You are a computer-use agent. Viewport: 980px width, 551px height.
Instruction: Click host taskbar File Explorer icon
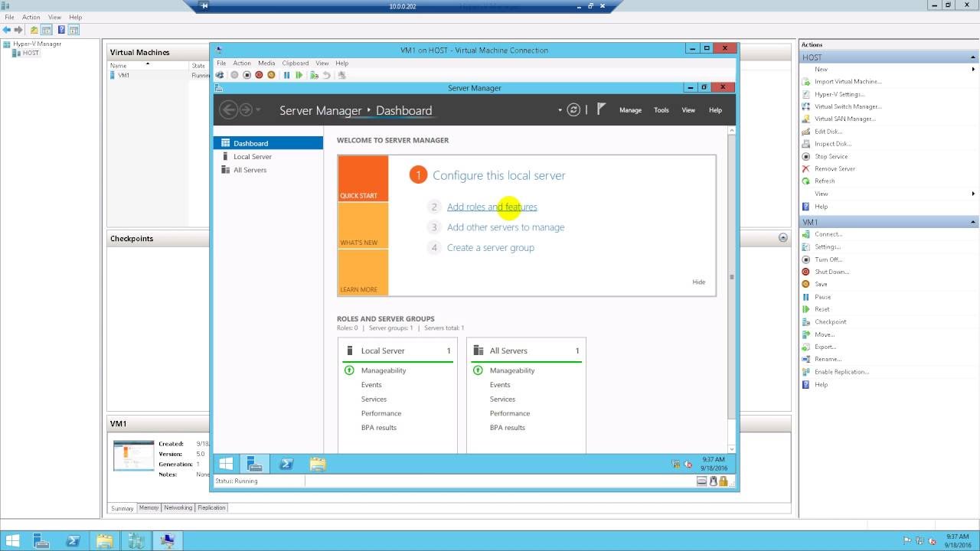(x=104, y=541)
